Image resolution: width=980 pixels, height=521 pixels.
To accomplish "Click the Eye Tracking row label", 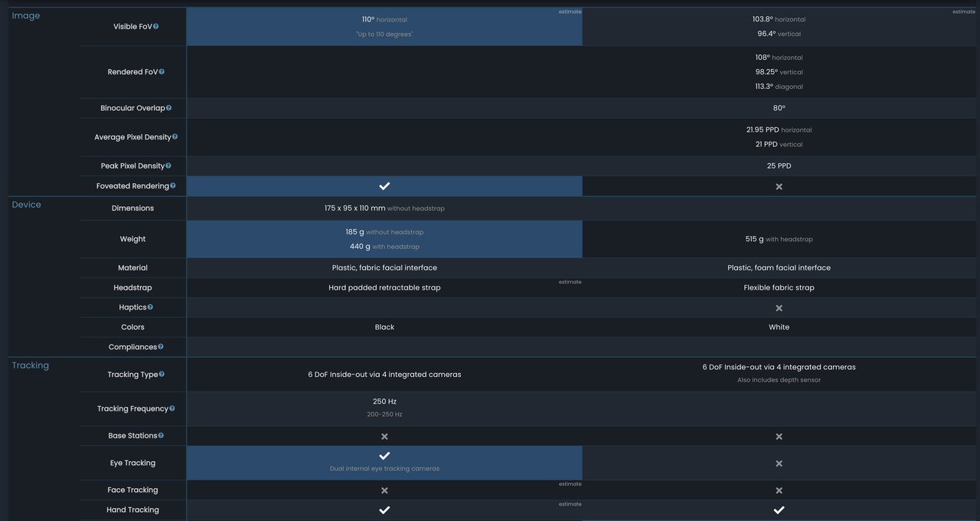I will pos(132,463).
